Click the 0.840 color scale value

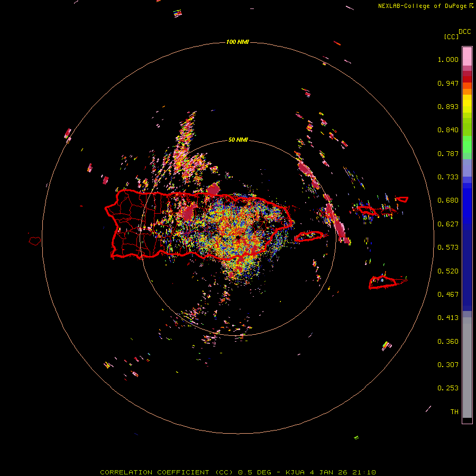coord(448,130)
